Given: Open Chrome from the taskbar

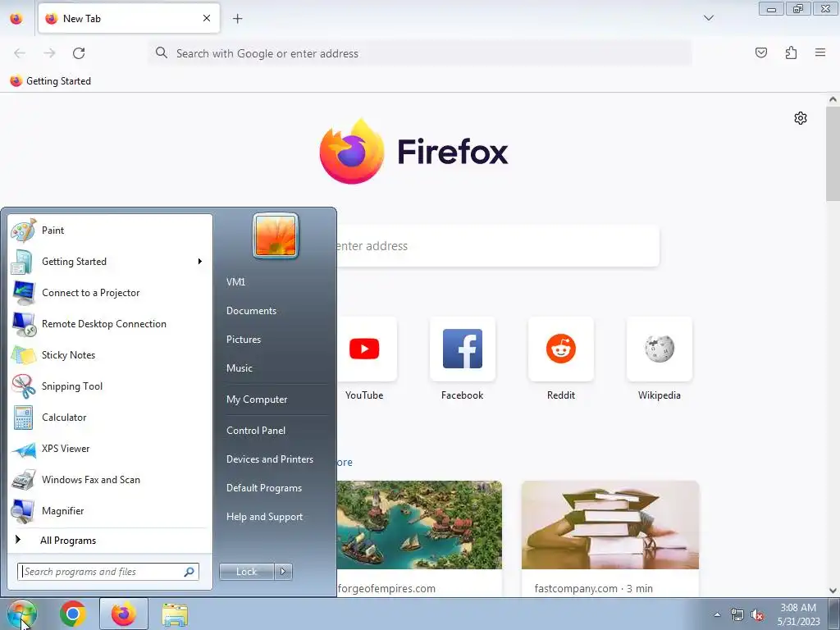Looking at the screenshot, I should click(73, 614).
